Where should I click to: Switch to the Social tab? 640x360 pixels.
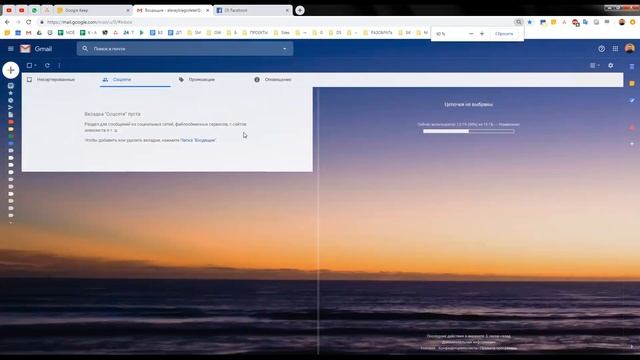point(135,80)
